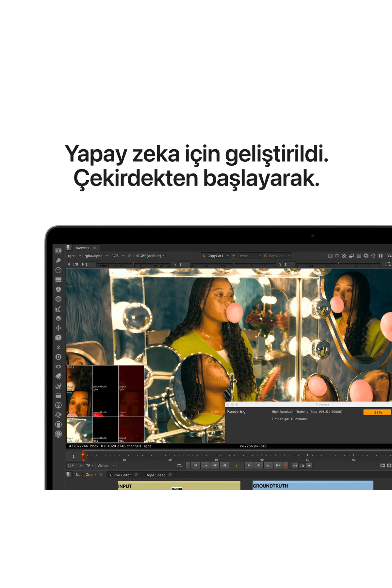
Task: Click the refresh viewer cycle icon
Action: [366, 256]
